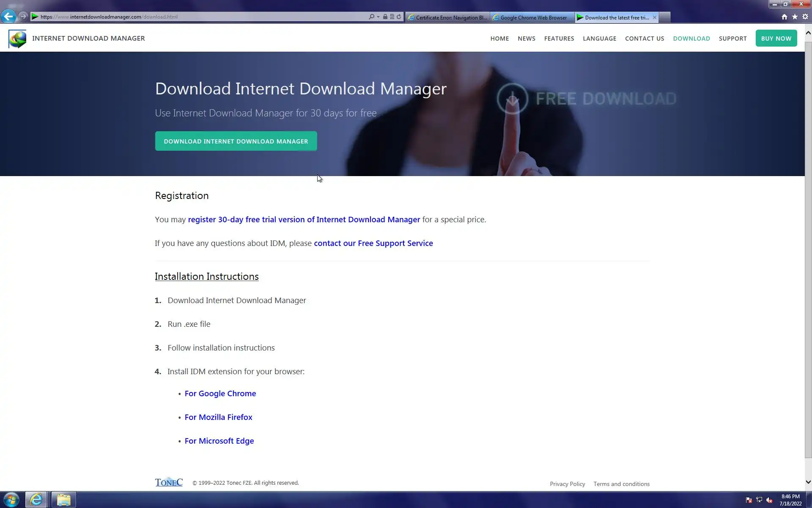
Task: Click the IDM logo in site header
Action: tap(17, 39)
